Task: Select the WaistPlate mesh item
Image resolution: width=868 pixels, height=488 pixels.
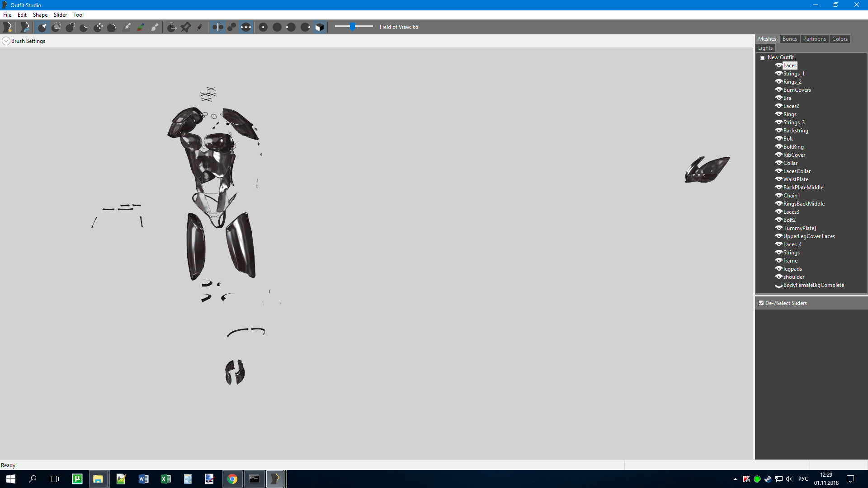Action: [x=796, y=179]
